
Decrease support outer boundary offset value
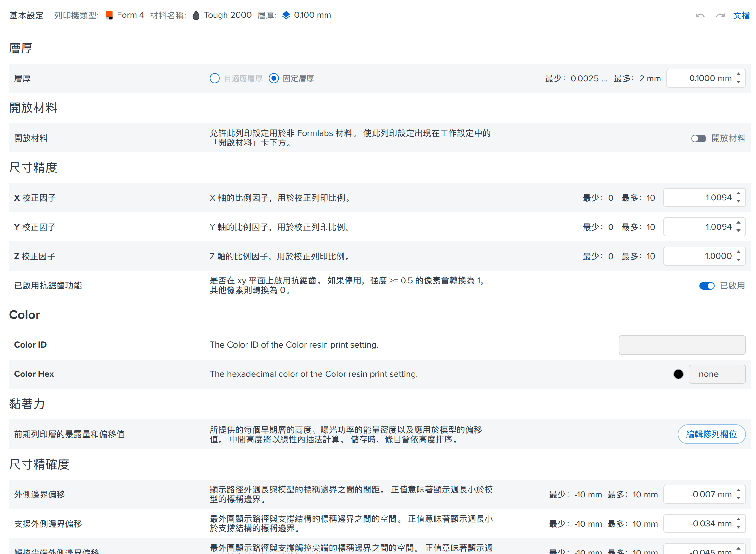point(739,528)
